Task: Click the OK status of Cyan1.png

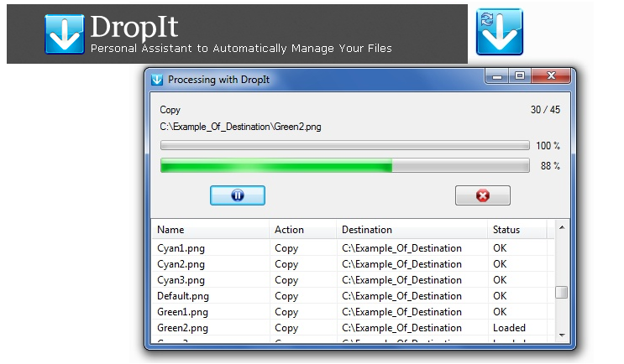Action: click(x=500, y=248)
